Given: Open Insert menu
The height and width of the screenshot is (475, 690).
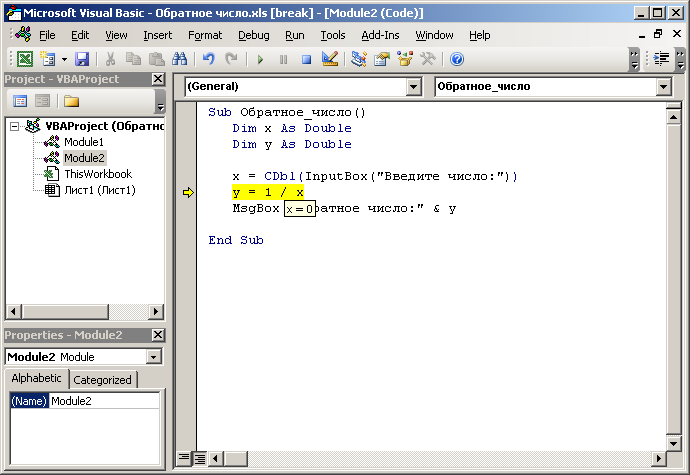Looking at the screenshot, I should click(158, 35).
